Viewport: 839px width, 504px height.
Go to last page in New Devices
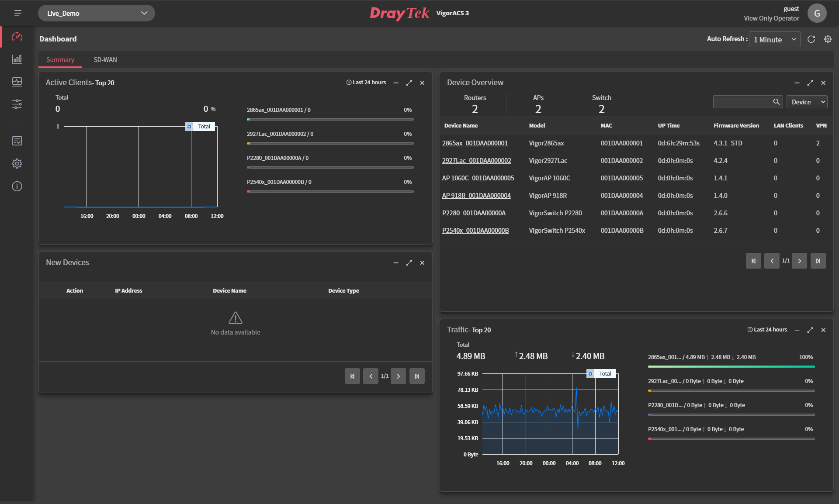tap(417, 376)
